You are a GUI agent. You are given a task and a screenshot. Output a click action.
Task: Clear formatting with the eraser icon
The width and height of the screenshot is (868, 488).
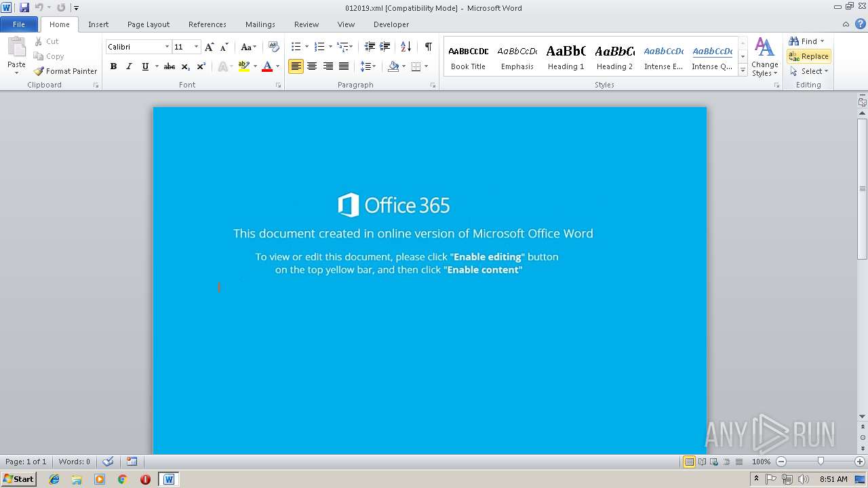point(274,47)
